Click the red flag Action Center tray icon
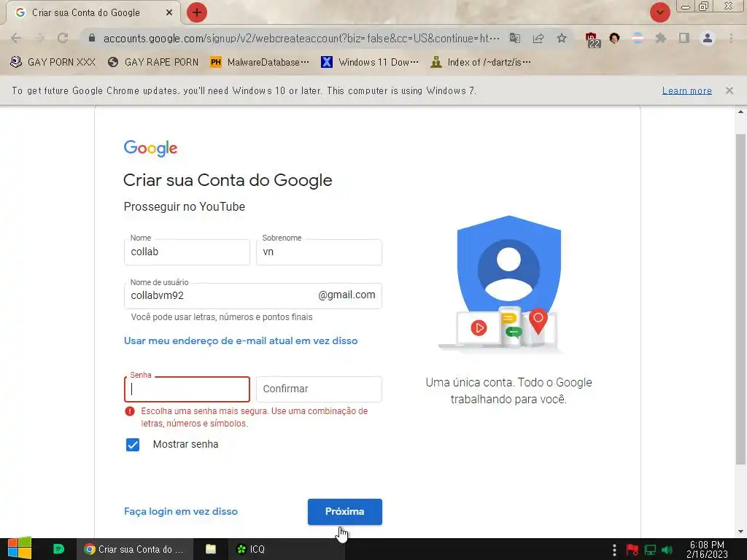Screen dimensions: 747x560 coord(632,550)
